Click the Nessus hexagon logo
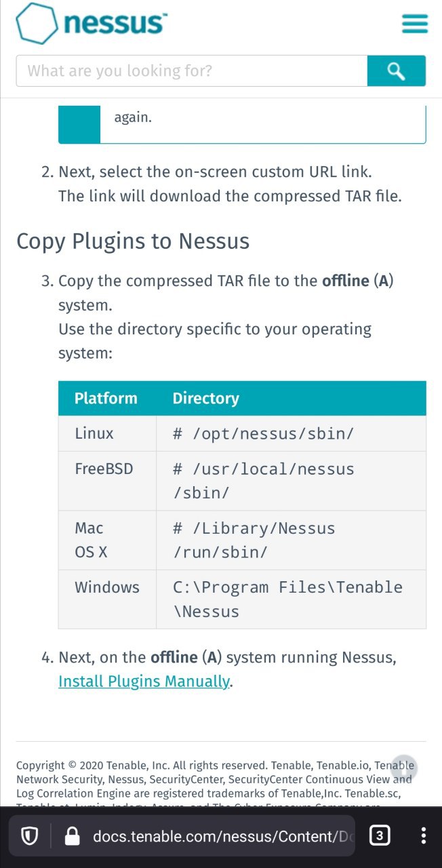The width and height of the screenshot is (442, 868). (38, 24)
